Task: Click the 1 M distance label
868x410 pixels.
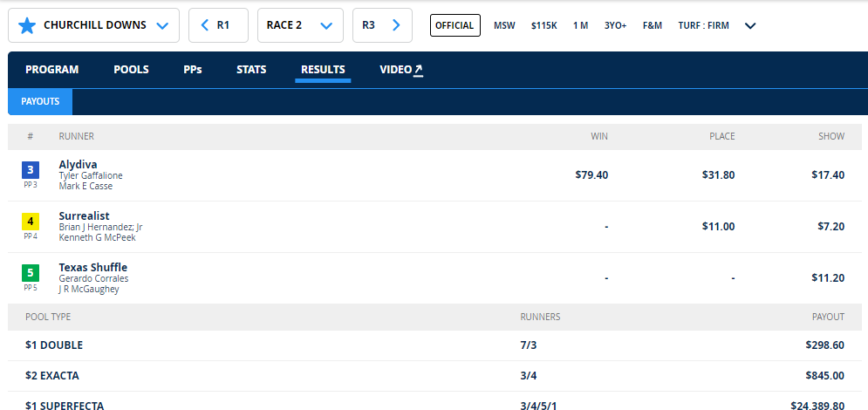Action: click(x=581, y=25)
